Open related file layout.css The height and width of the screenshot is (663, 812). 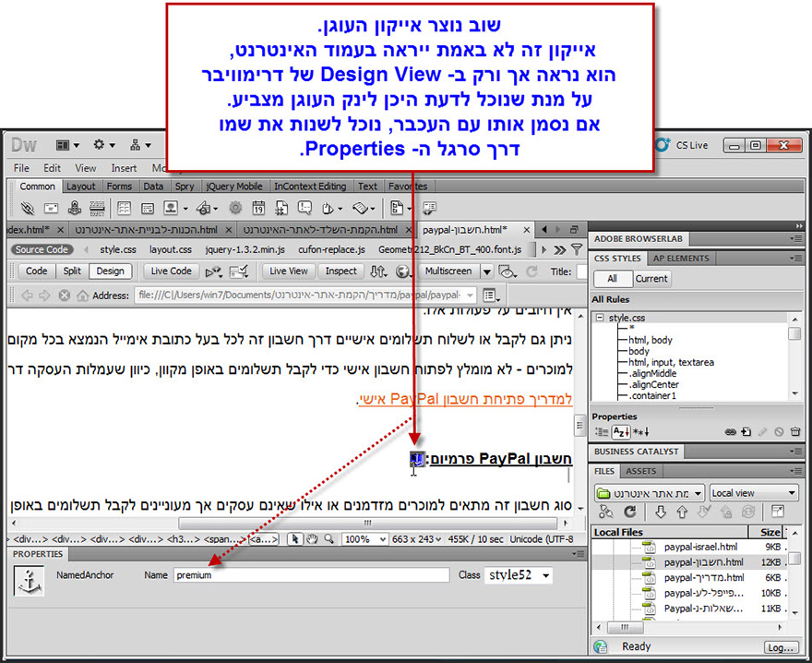pyautogui.click(x=171, y=249)
